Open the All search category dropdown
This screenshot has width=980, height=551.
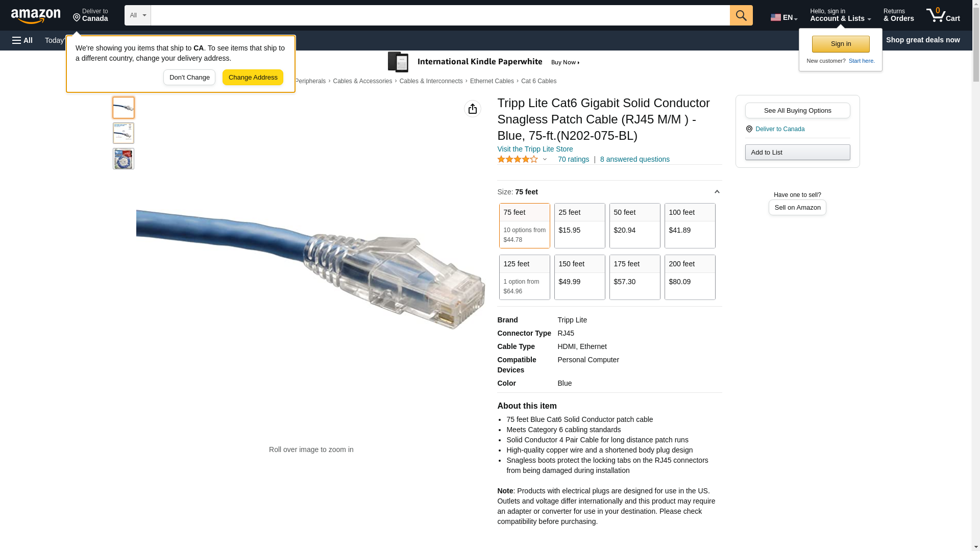138,15
